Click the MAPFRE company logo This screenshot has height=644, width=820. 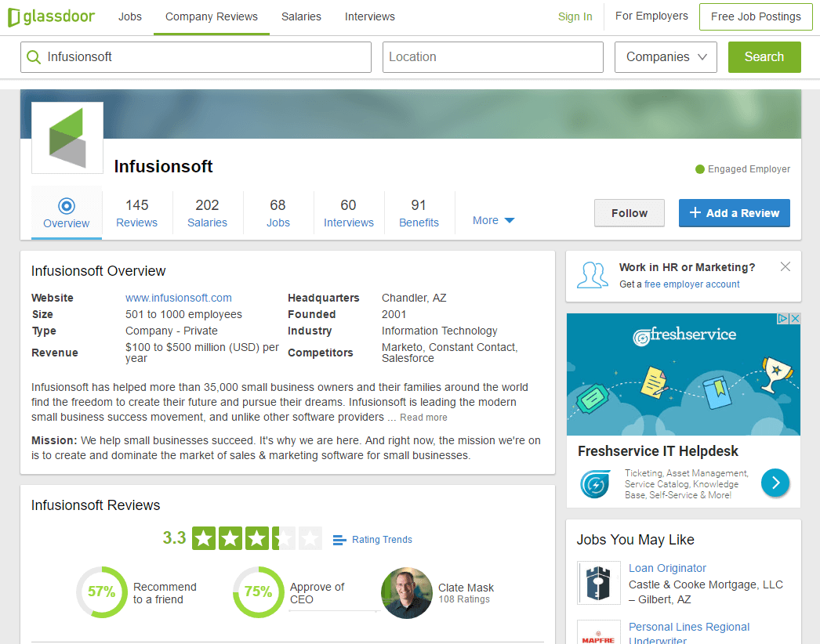[599, 632]
